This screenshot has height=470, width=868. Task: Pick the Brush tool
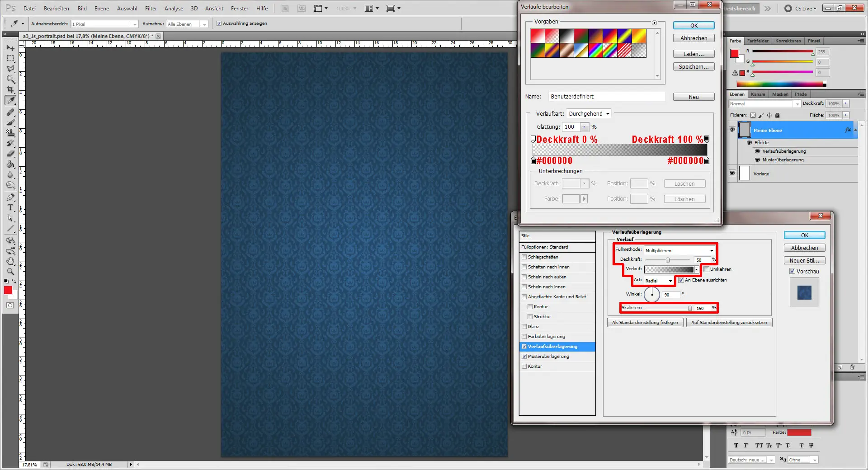pos(10,122)
